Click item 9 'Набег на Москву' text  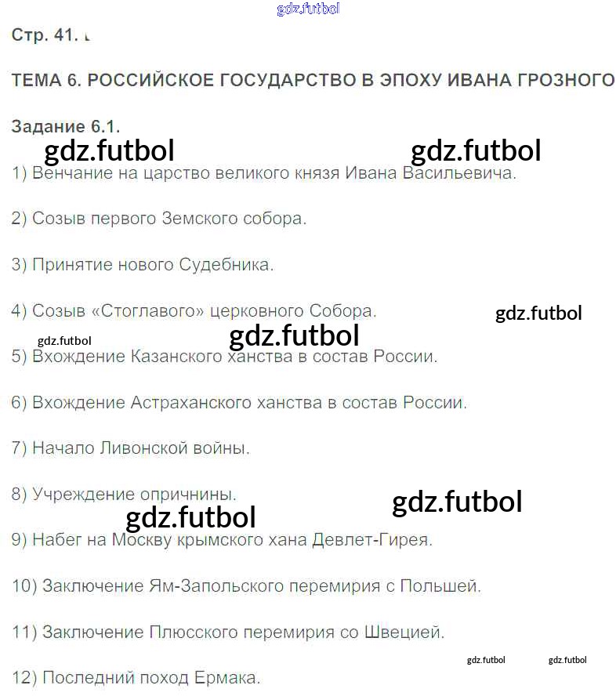(x=222, y=540)
